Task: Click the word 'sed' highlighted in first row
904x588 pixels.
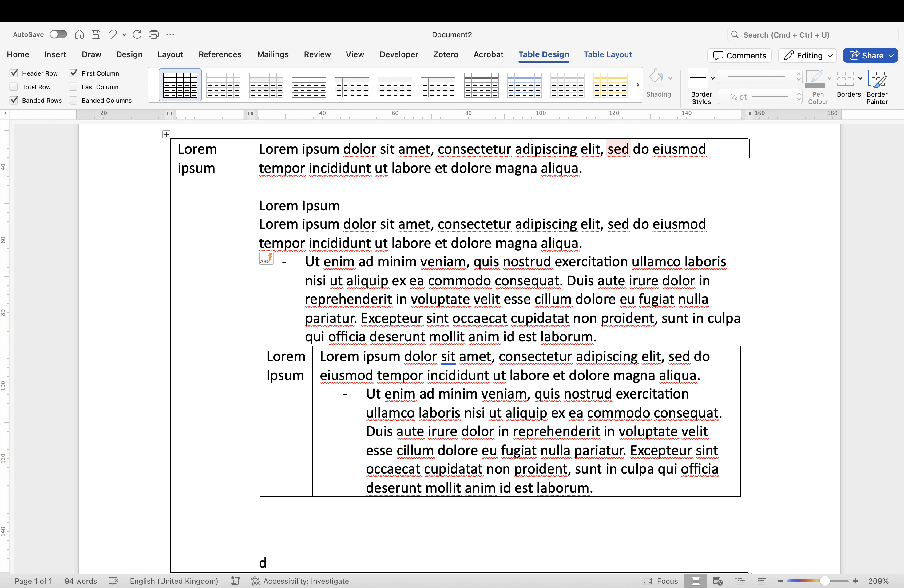Action: pos(618,149)
